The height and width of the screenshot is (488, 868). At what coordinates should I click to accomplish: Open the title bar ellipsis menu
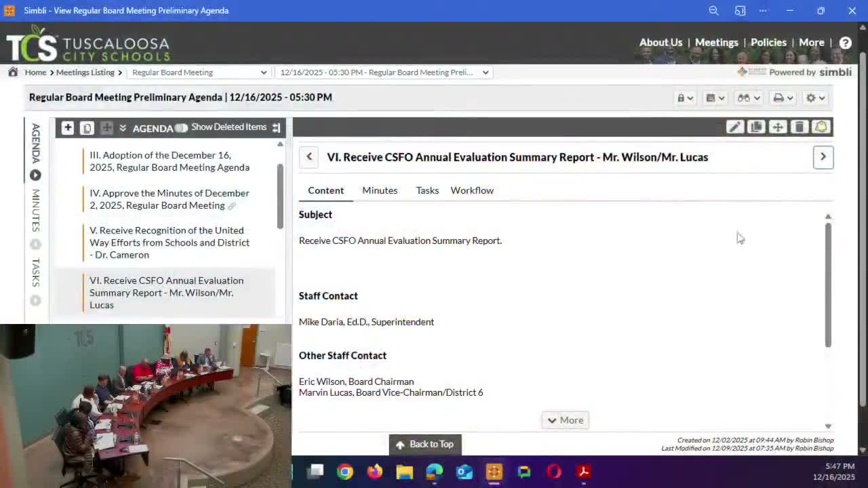point(763,11)
